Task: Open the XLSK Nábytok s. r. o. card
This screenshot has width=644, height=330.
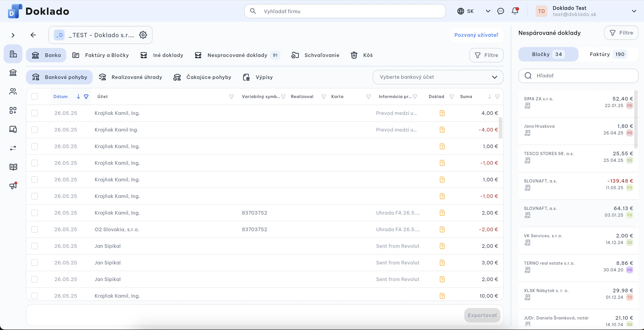Action: [x=578, y=295]
